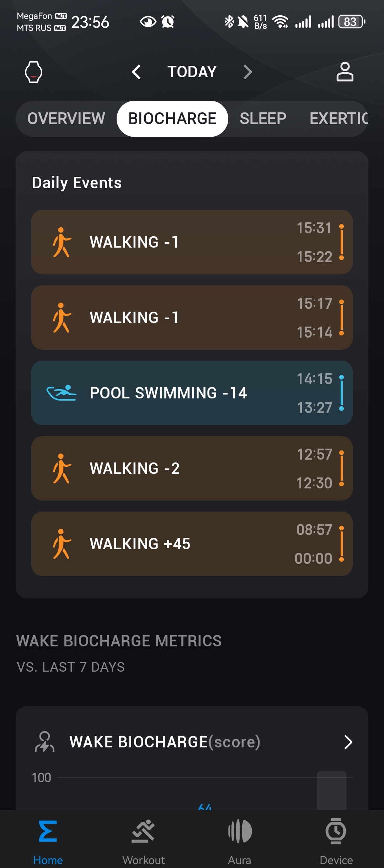Screen dimensions: 384x868
Task: Expand Wake Biocharge score details chevron
Action: [x=348, y=742]
